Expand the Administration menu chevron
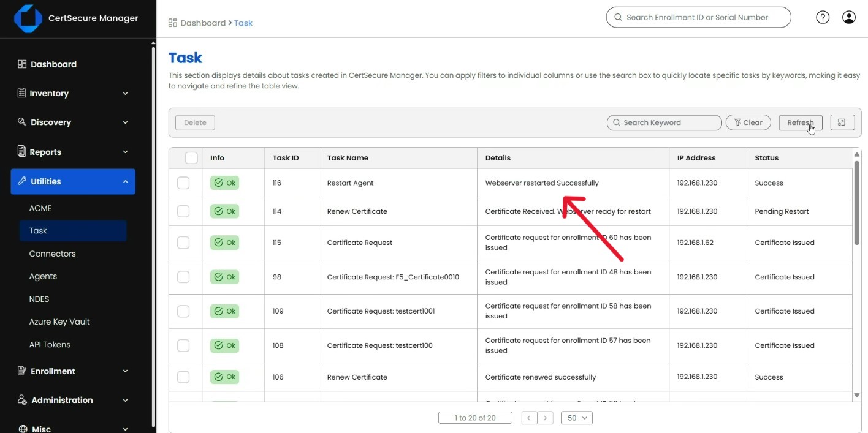Image resolution: width=868 pixels, height=433 pixels. (125, 401)
